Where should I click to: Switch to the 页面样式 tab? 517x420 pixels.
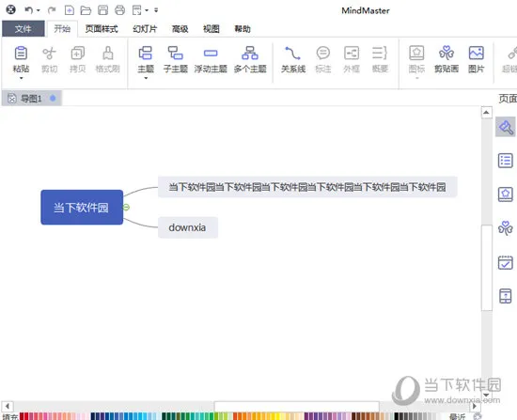(102, 29)
